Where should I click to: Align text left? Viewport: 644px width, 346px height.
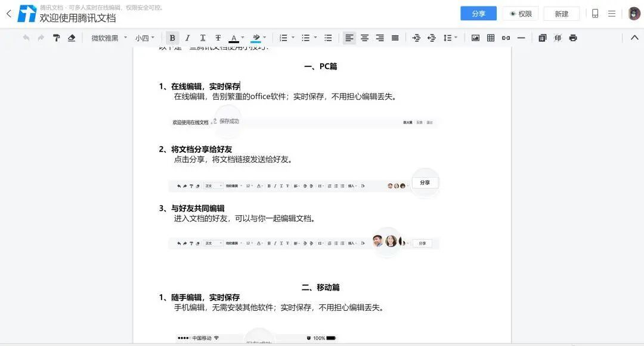(x=349, y=38)
